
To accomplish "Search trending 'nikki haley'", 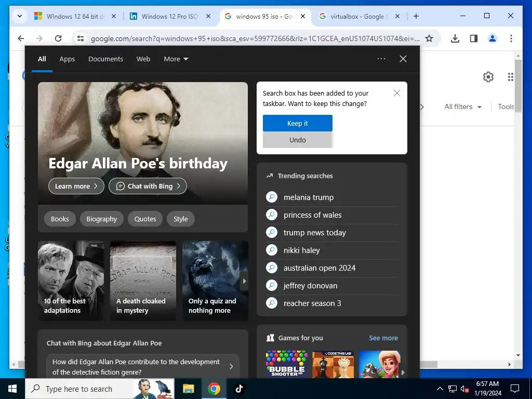I will [332, 250].
